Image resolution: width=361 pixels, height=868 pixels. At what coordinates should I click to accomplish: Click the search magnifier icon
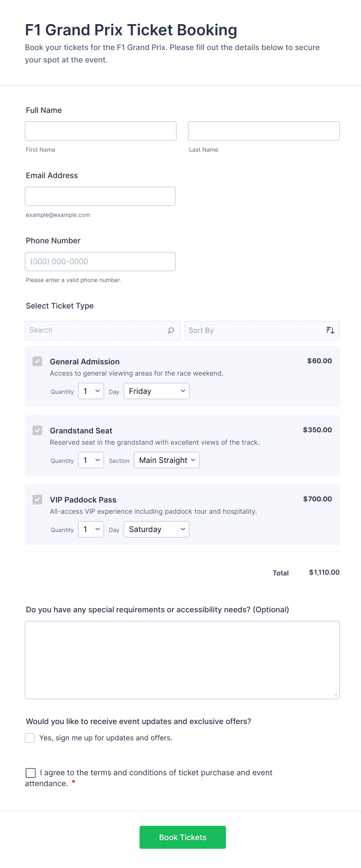coord(171,331)
